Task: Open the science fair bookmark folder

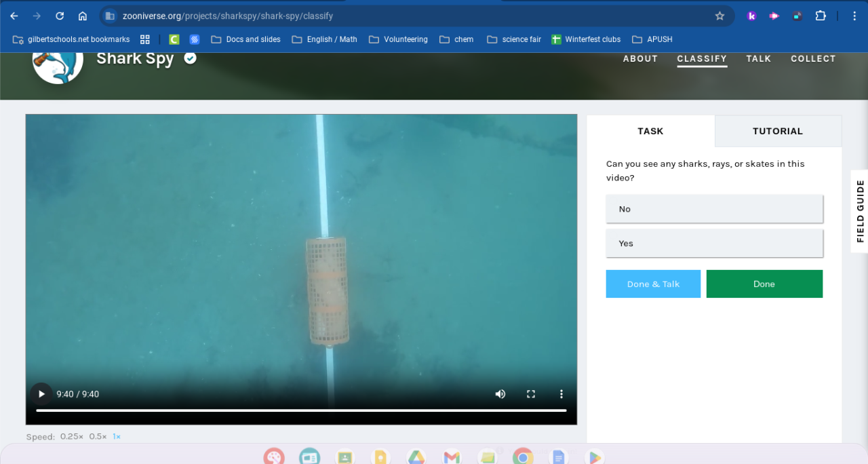Action: pos(514,39)
